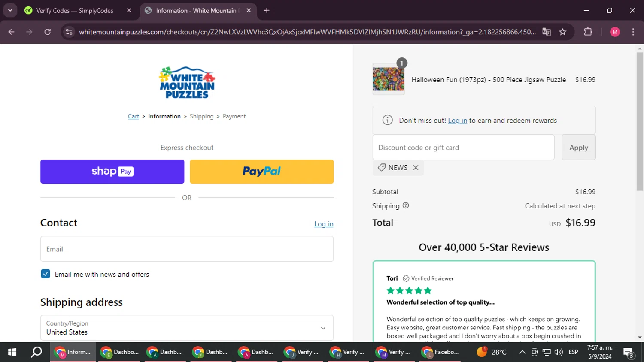Open Chrome three-dot menu
This screenshot has width=644, height=362.
click(x=633, y=32)
